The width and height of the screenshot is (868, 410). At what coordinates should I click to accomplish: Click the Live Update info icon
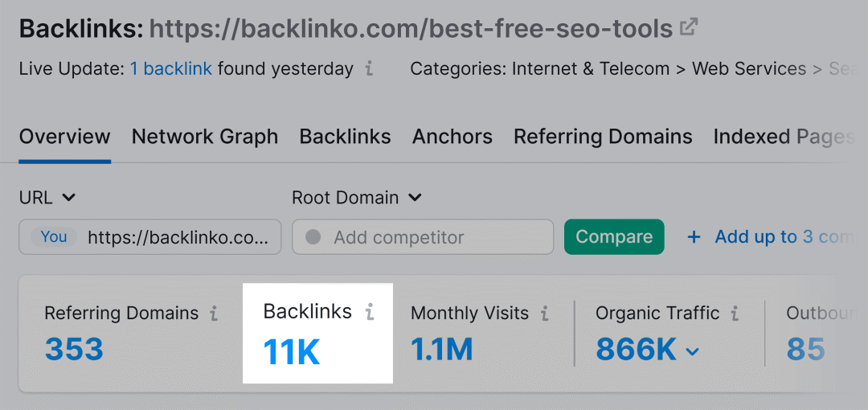(369, 69)
